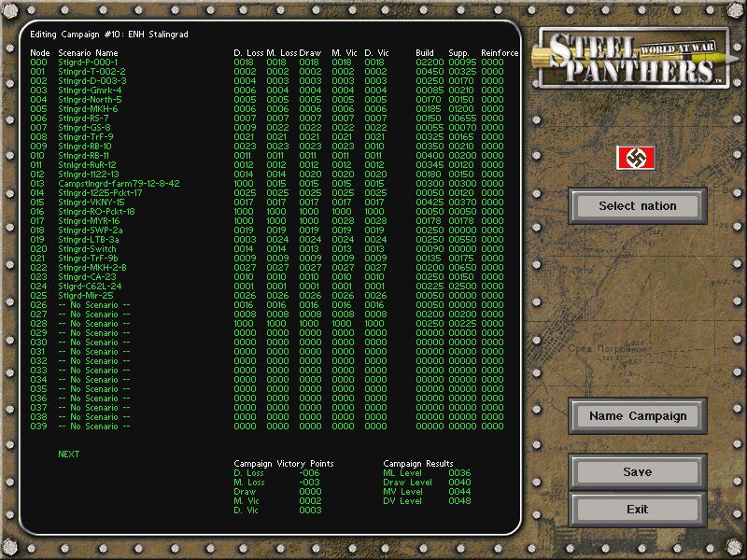
Task: Edit Supp. value 01200 for node 005
Action: [462, 108]
